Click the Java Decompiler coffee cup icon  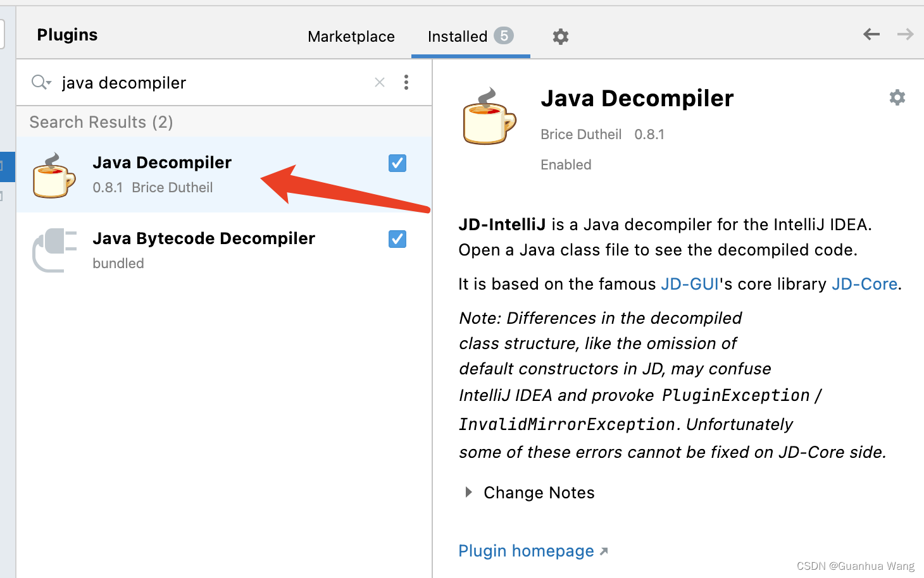click(54, 175)
